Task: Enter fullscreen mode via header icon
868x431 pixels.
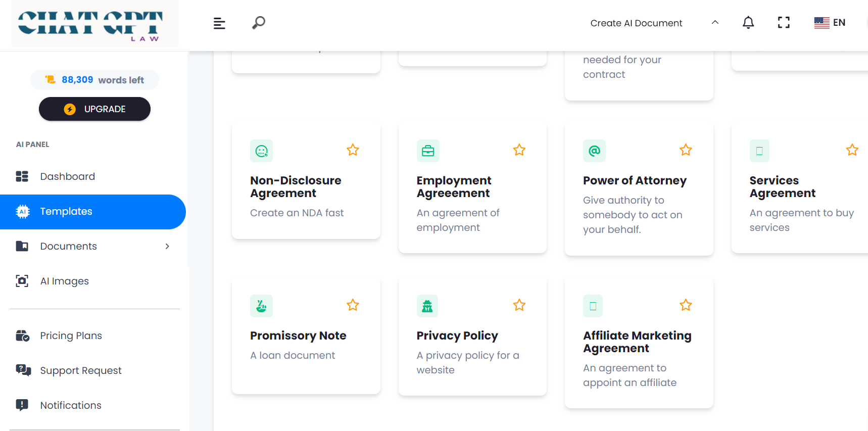Action: point(783,23)
